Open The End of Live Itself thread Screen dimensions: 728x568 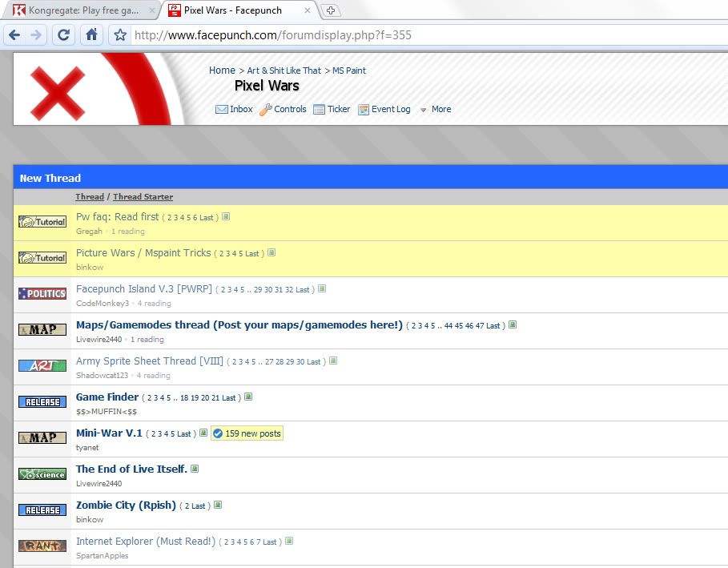[132, 469]
